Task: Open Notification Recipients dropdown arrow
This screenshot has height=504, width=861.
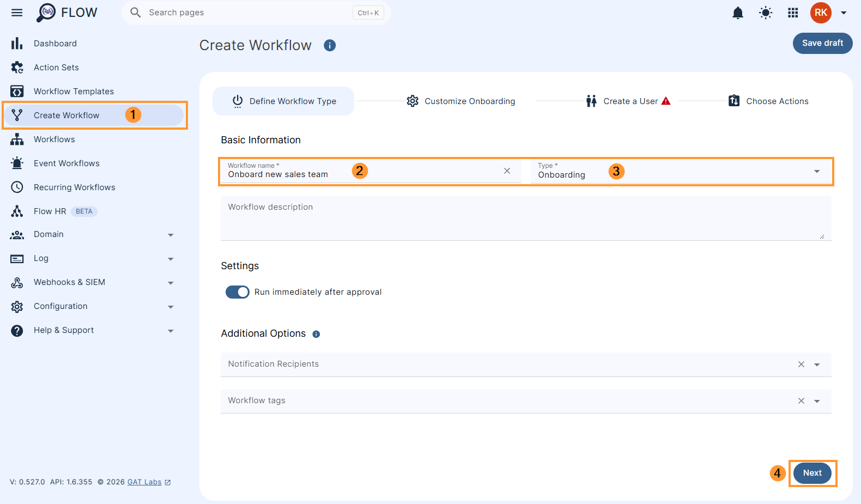Action: coord(817,365)
